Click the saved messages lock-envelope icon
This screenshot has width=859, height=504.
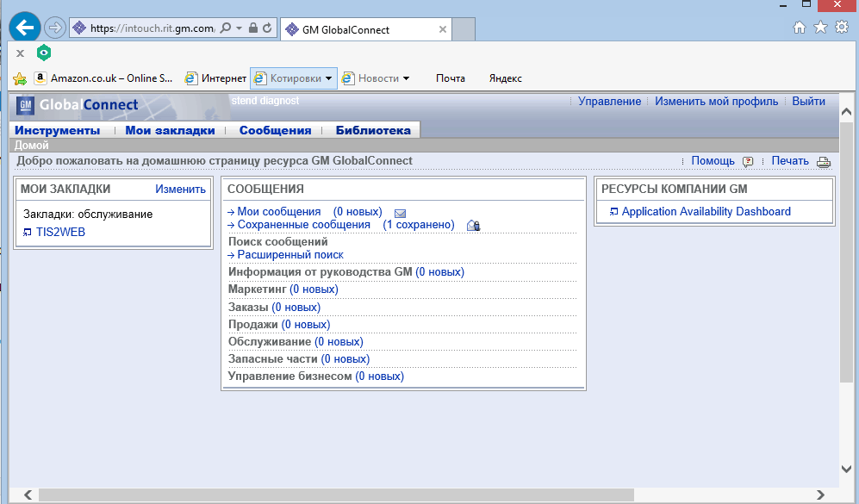click(x=473, y=225)
